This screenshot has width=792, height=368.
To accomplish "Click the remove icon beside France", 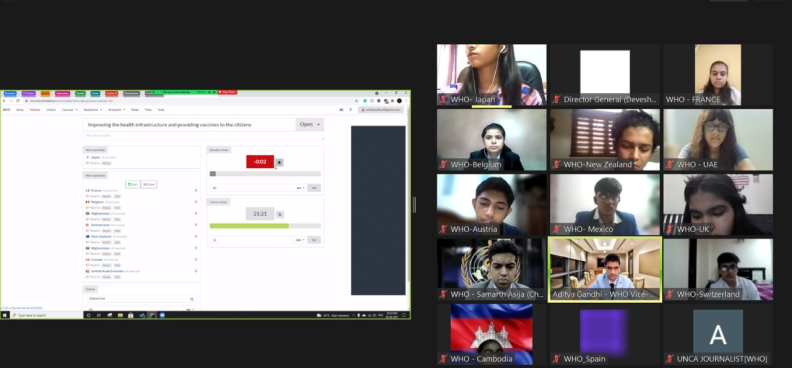I will (195, 190).
